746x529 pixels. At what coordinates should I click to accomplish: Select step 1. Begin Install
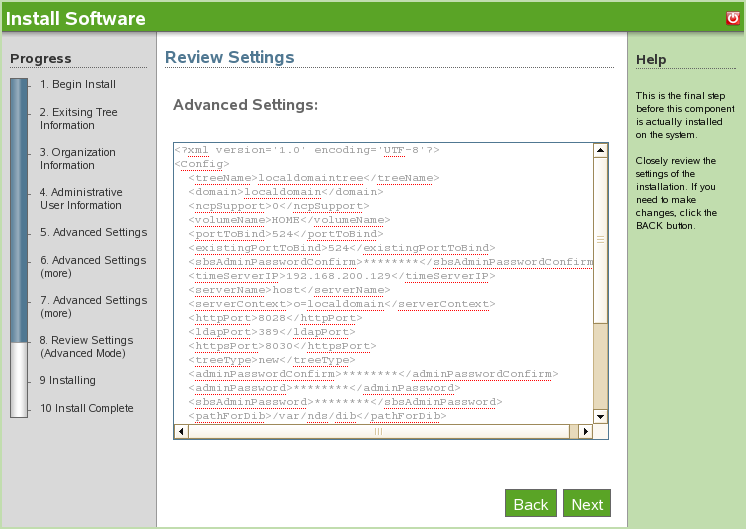pyautogui.click(x=78, y=84)
